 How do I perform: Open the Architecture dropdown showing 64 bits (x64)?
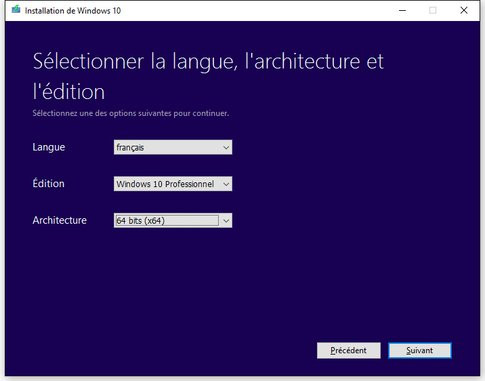tap(173, 220)
